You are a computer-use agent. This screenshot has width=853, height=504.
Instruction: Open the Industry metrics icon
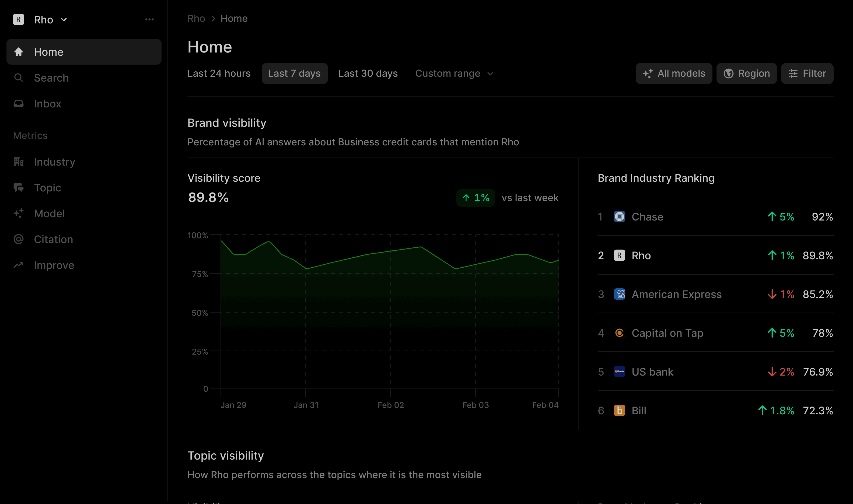click(19, 162)
